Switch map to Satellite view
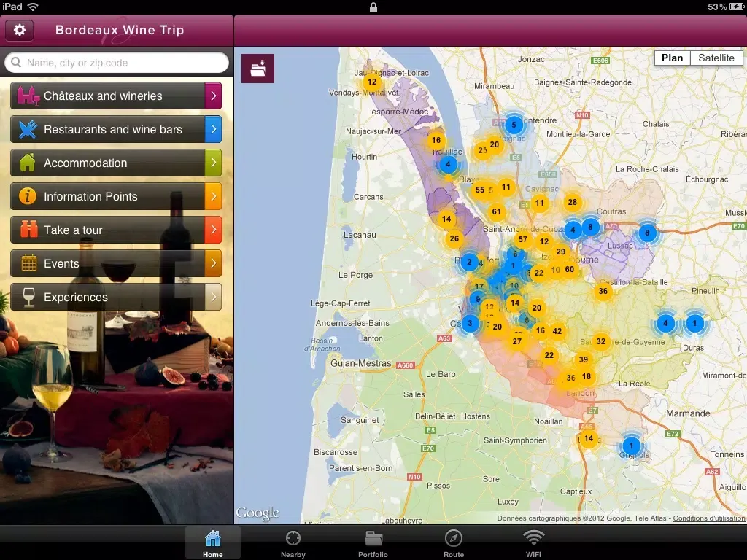Screen dimensions: 747x560 tap(716, 58)
